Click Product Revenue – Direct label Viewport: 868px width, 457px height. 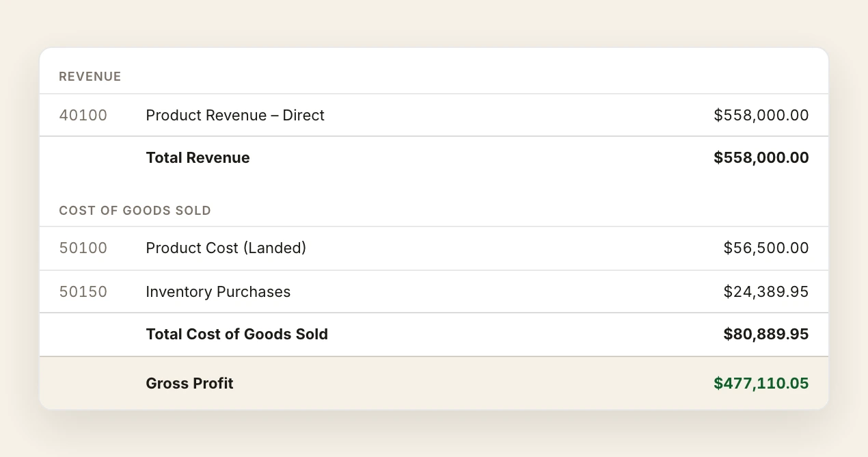click(x=235, y=116)
